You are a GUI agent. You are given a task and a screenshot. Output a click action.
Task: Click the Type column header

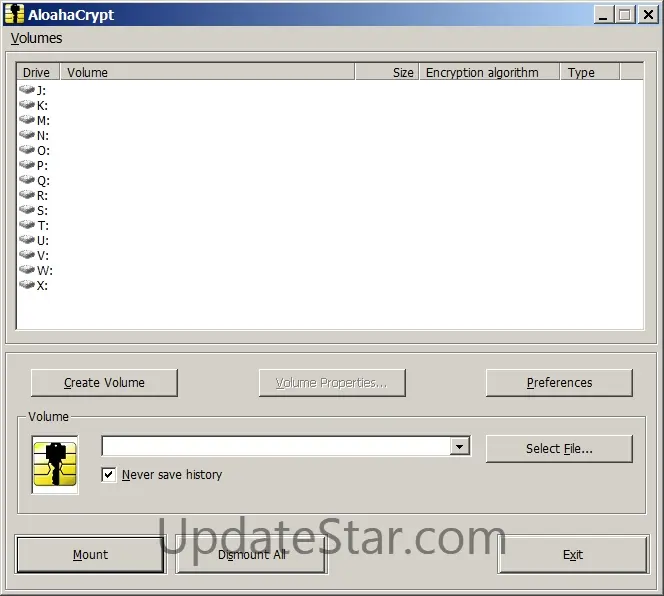point(590,72)
